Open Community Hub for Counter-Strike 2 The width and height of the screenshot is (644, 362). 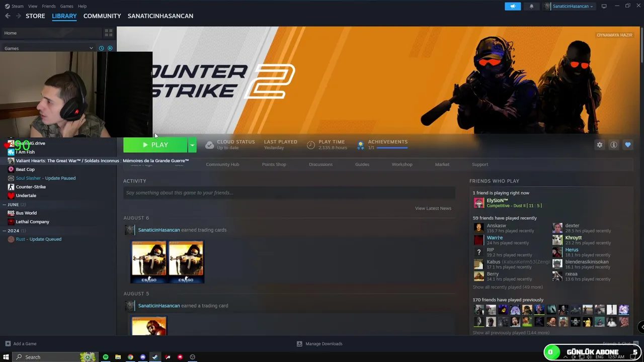222,164
